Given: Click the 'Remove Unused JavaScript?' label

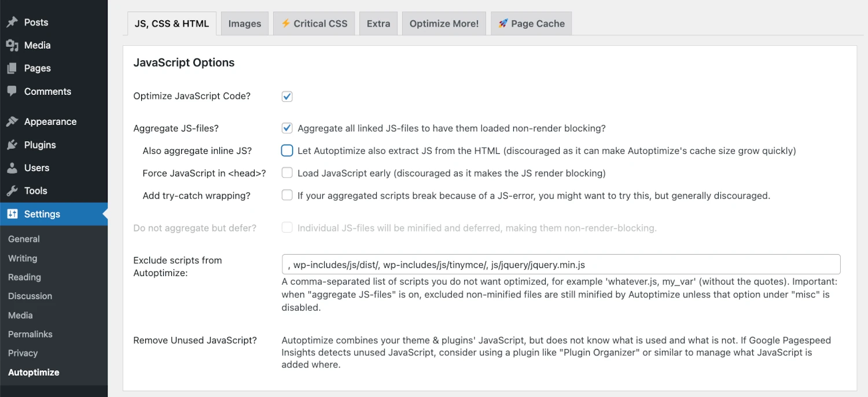Looking at the screenshot, I should tap(195, 340).
